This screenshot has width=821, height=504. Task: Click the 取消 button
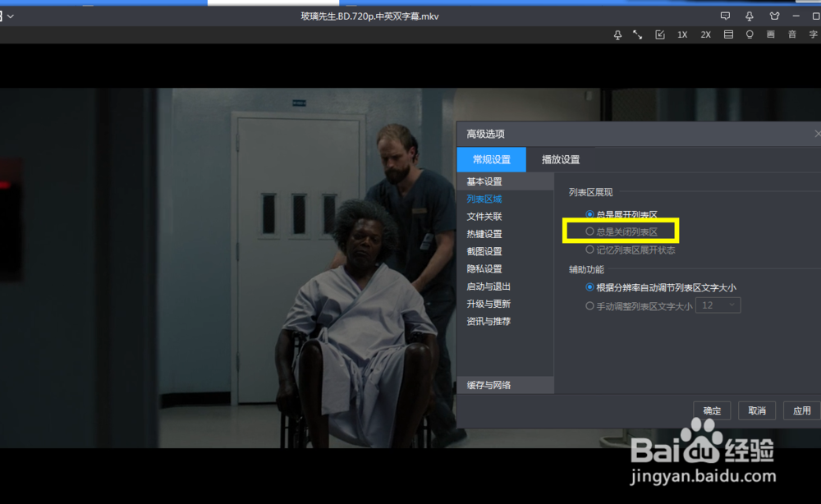coord(757,411)
